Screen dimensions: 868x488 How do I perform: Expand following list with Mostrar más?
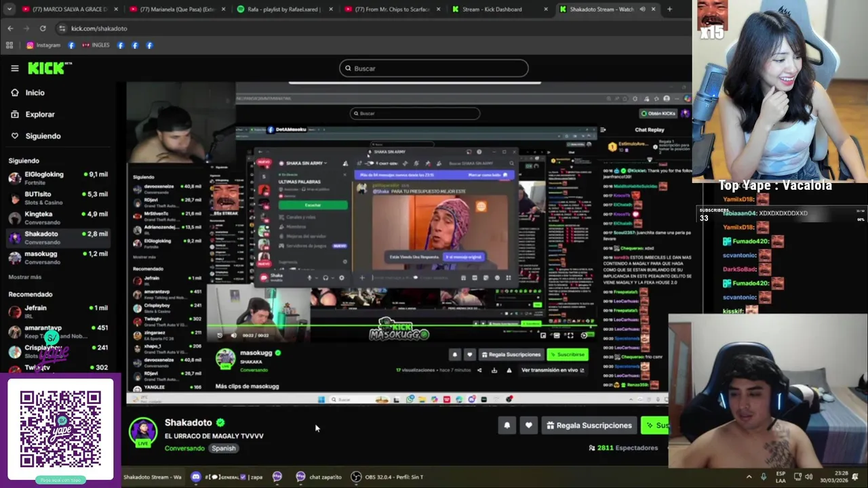[x=24, y=277]
